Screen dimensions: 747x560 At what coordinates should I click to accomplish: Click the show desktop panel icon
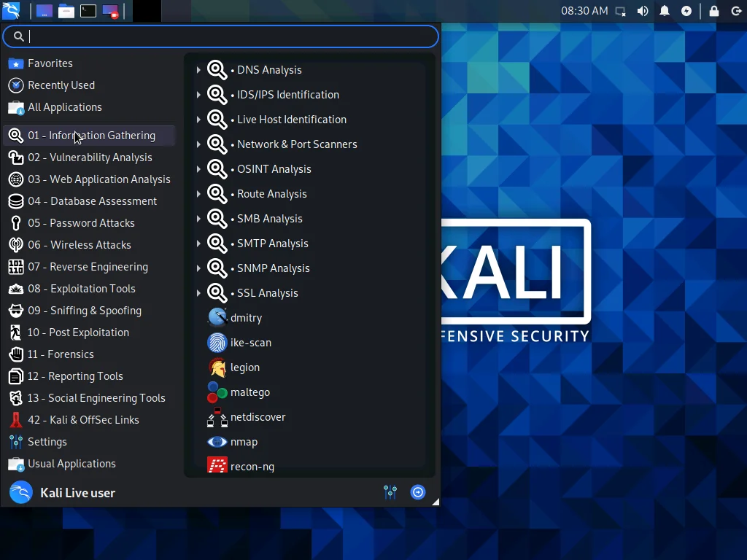coord(44,11)
